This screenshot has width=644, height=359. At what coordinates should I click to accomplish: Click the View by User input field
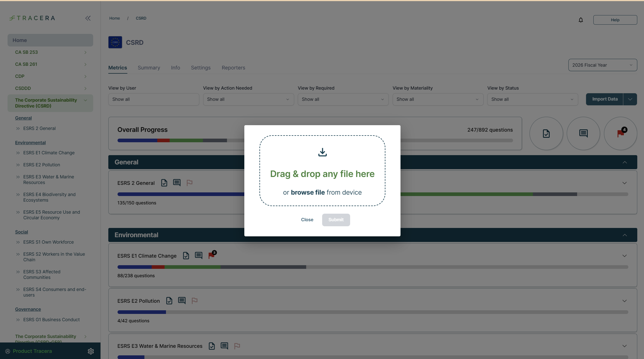(x=153, y=99)
